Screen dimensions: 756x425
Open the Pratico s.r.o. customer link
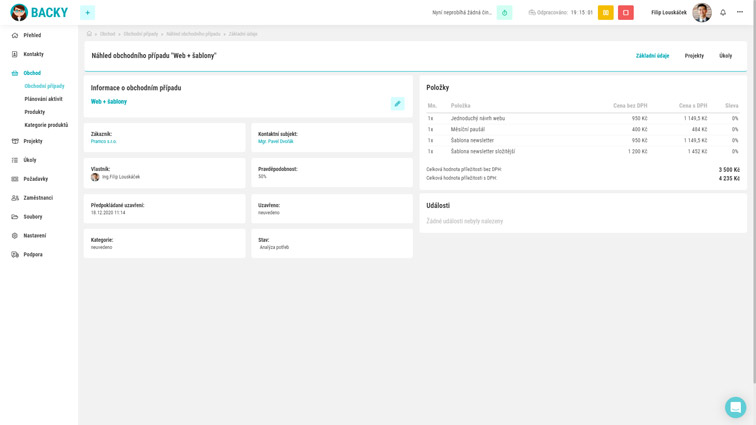point(104,142)
